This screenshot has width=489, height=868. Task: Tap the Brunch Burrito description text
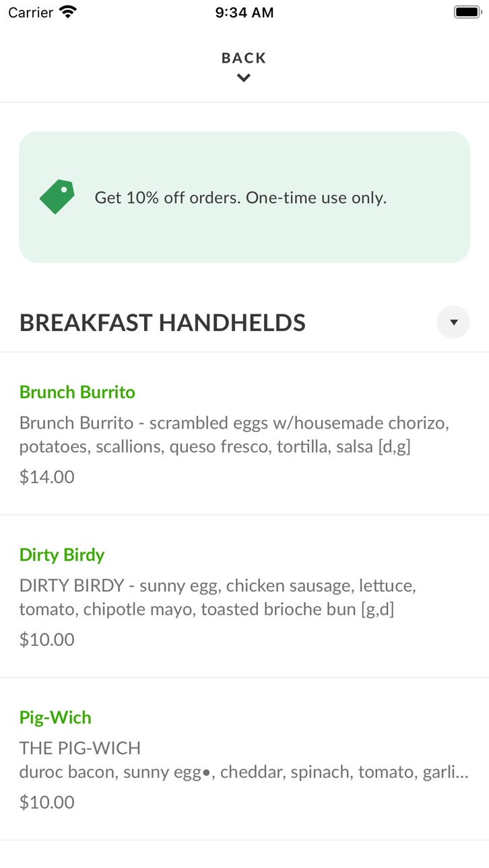234,435
